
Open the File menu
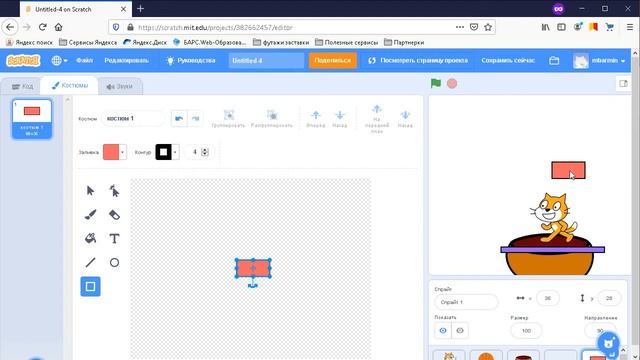84,60
